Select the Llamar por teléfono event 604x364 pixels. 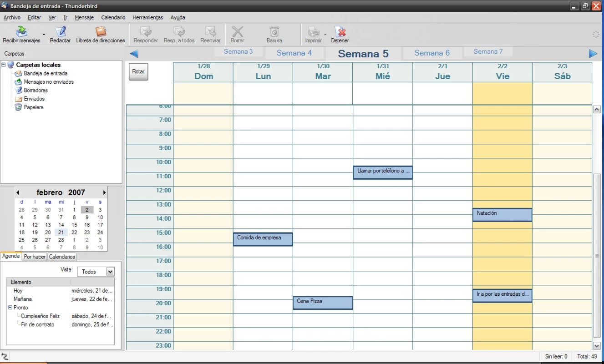pos(383,172)
